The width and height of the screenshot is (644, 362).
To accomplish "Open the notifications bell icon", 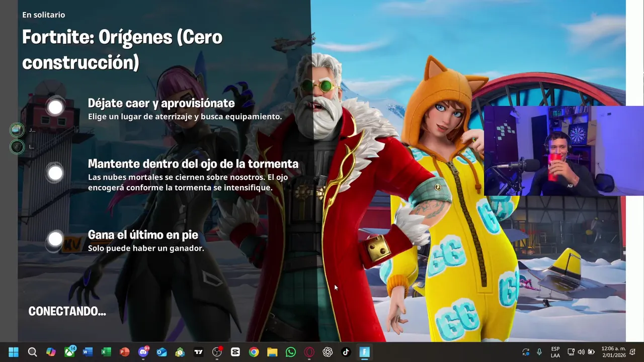I will pyautogui.click(x=632, y=352).
